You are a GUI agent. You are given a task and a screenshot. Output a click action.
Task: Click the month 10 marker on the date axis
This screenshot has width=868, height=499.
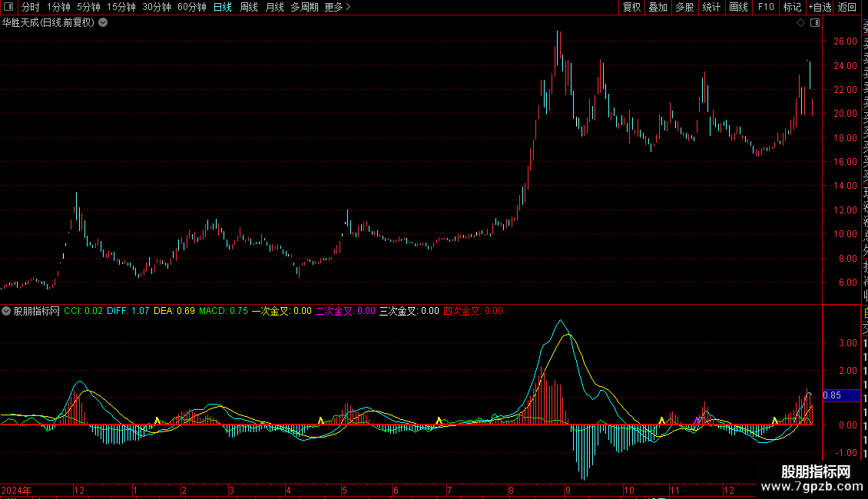click(x=629, y=490)
